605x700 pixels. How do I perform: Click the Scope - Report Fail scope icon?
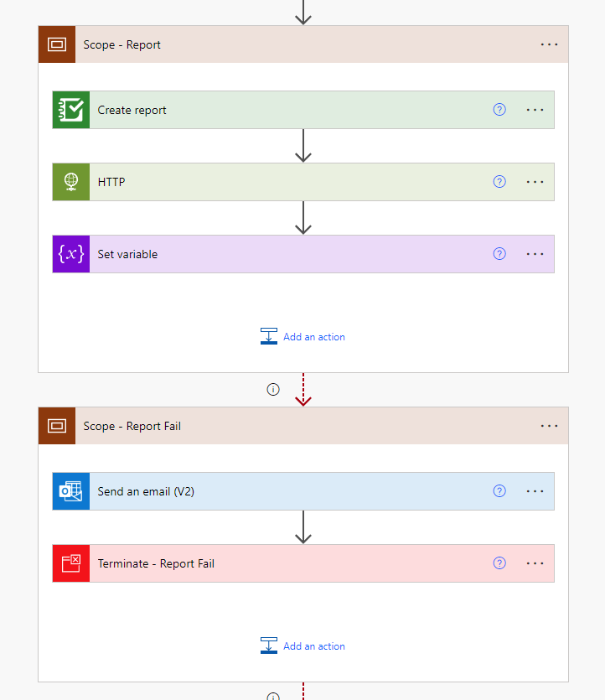pos(57,426)
